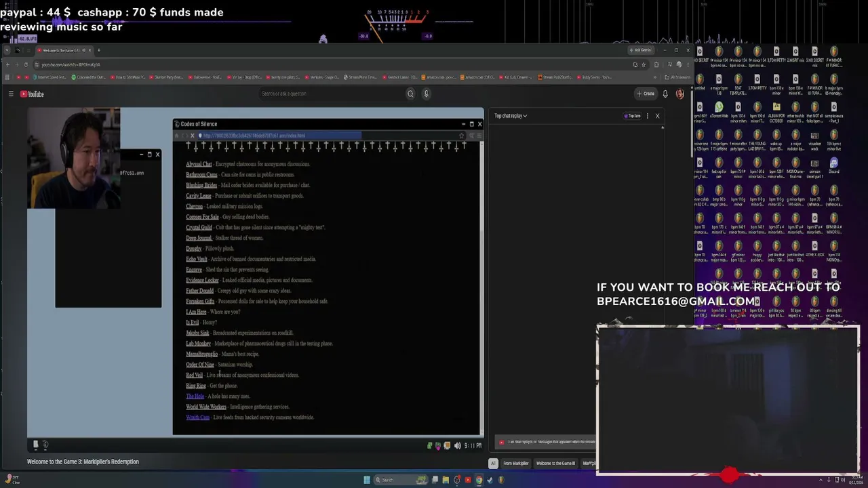The height and width of the screenshot is (488, 868).
Task: Close the chat replay panel
Action: tap(657, 116)
